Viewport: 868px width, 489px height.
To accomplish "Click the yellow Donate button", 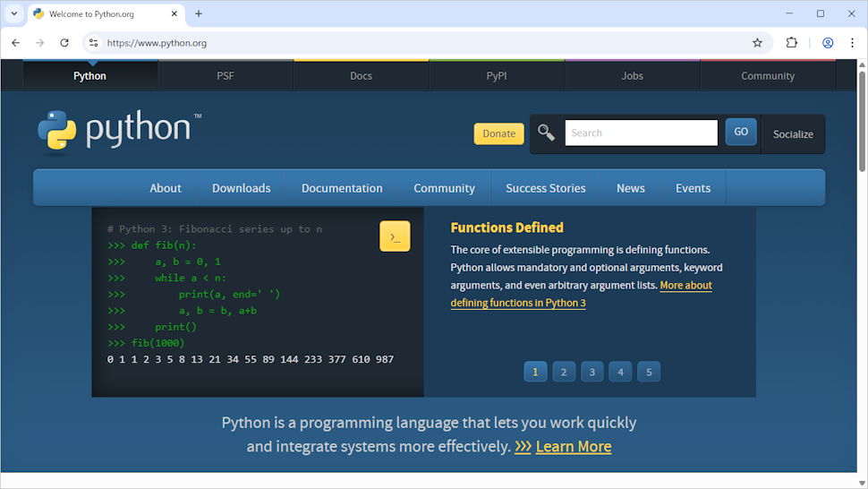I will [x=498, y=133].
